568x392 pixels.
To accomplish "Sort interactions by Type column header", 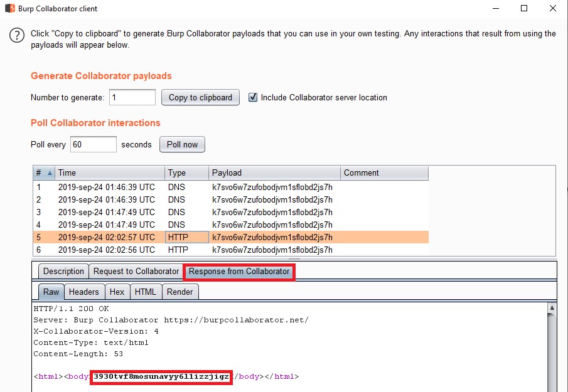I will click(x=186, y=172).
